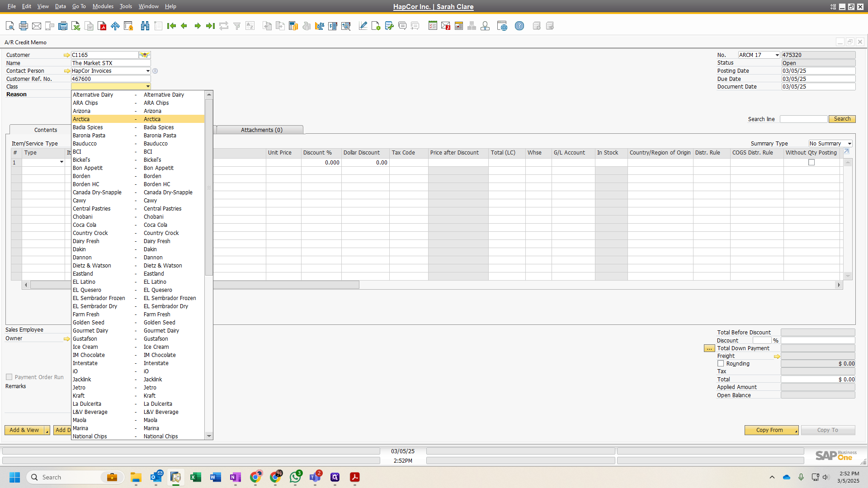Viewport: 868px width, 488px height.
Task: Open the ARCM 17 series dropdown
Action: (x=777, y=55)
